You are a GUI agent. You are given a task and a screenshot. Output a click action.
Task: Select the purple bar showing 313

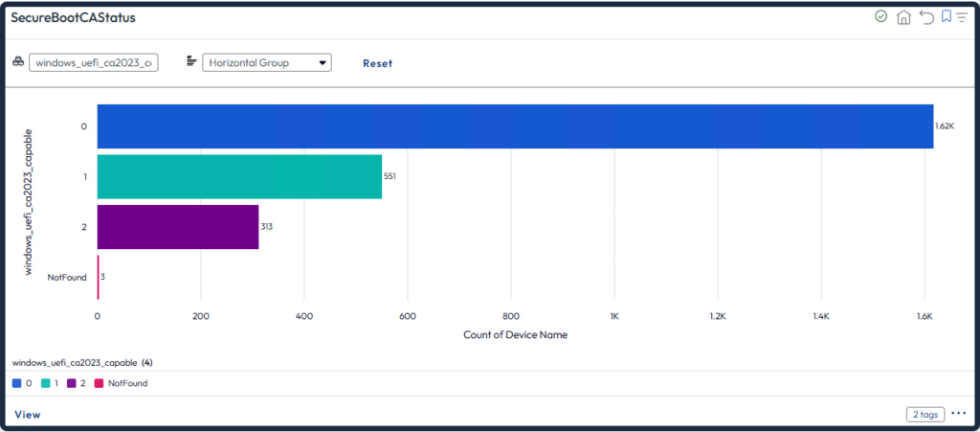(x=178, y=227)
